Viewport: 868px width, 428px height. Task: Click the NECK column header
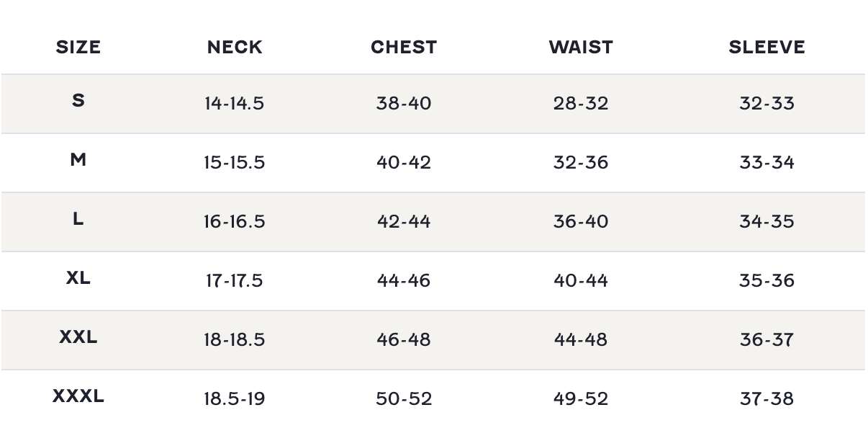coord(235,48)
